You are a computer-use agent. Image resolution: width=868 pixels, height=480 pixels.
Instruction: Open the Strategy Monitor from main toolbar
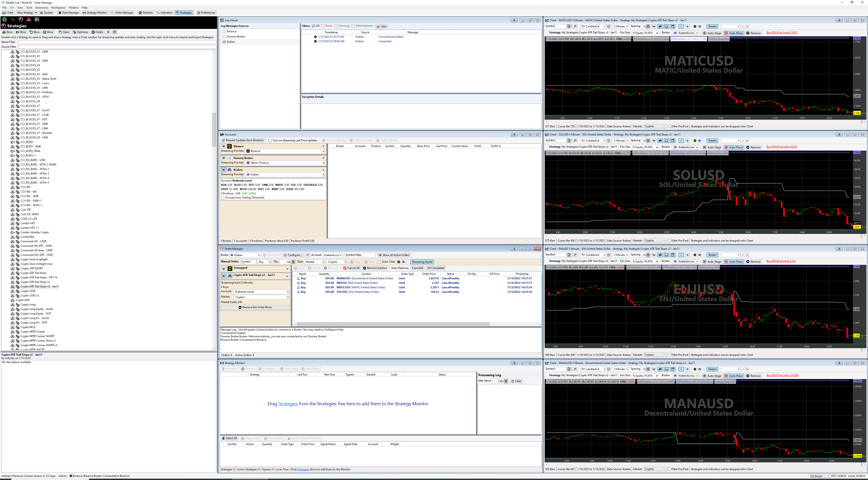pyautogui.click(x=95, y=13)
